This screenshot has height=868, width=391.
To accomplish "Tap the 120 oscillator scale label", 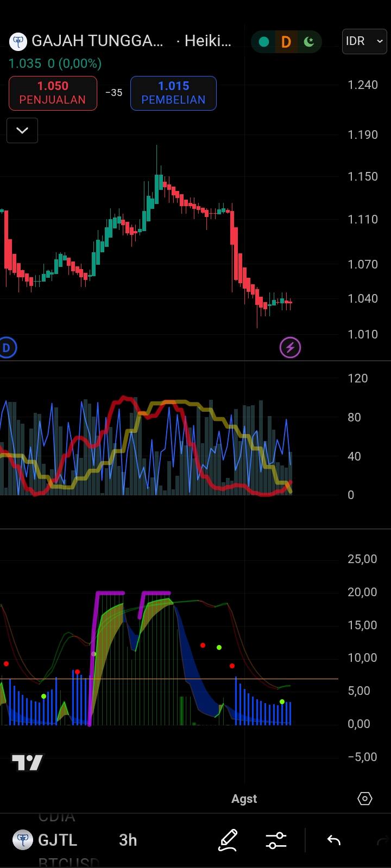I will point(358,378).
